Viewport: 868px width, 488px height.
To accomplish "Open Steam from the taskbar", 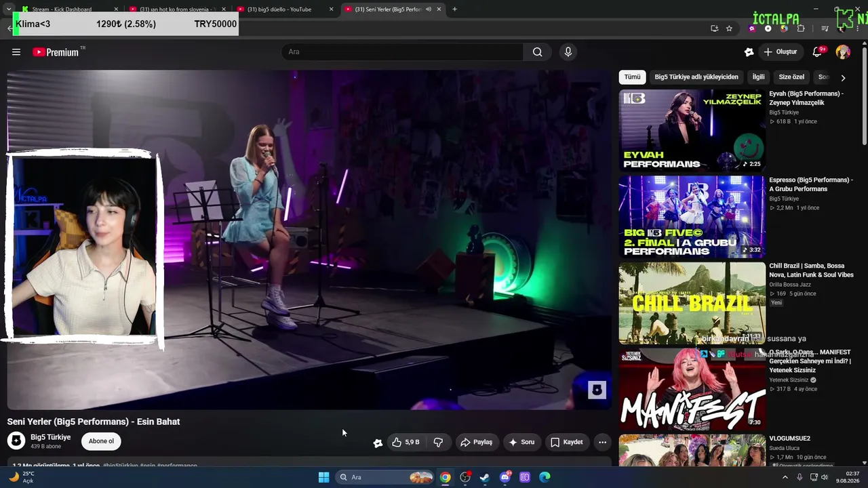I will pos(485,477).
